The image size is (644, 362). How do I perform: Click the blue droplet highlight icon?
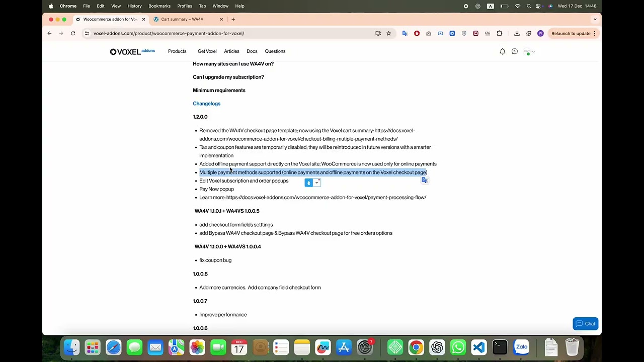point(309,183)
